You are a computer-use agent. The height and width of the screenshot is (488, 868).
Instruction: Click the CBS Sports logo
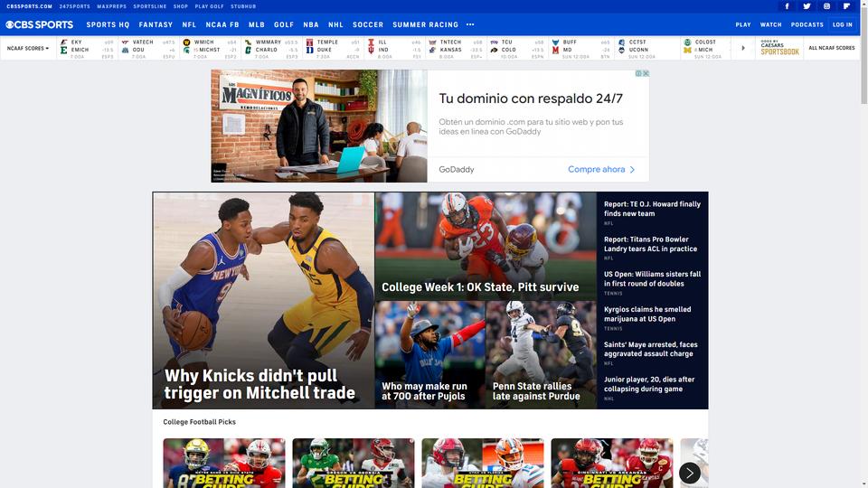click(x=39, y=25)
